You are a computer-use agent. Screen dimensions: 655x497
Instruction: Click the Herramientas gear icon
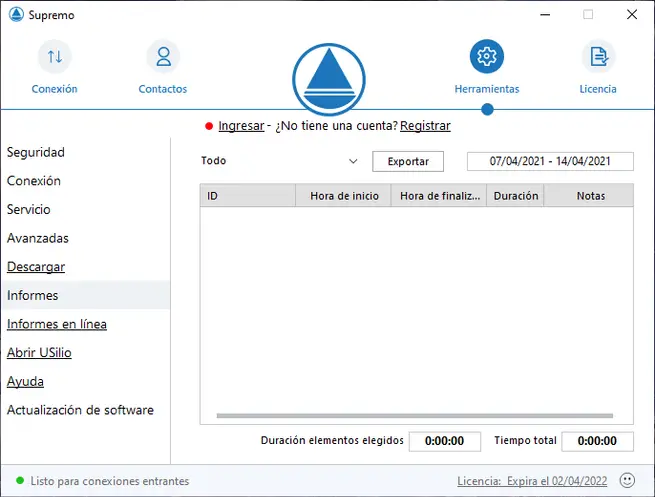pos(487,57)
